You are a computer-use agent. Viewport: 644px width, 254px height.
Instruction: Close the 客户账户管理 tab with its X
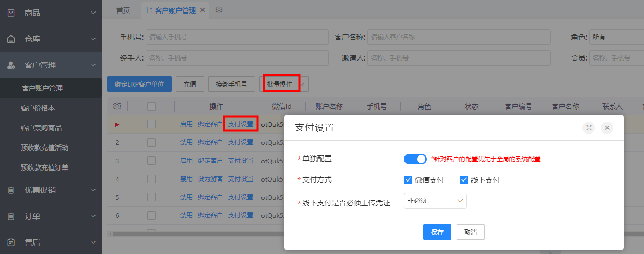click(202, 10)
